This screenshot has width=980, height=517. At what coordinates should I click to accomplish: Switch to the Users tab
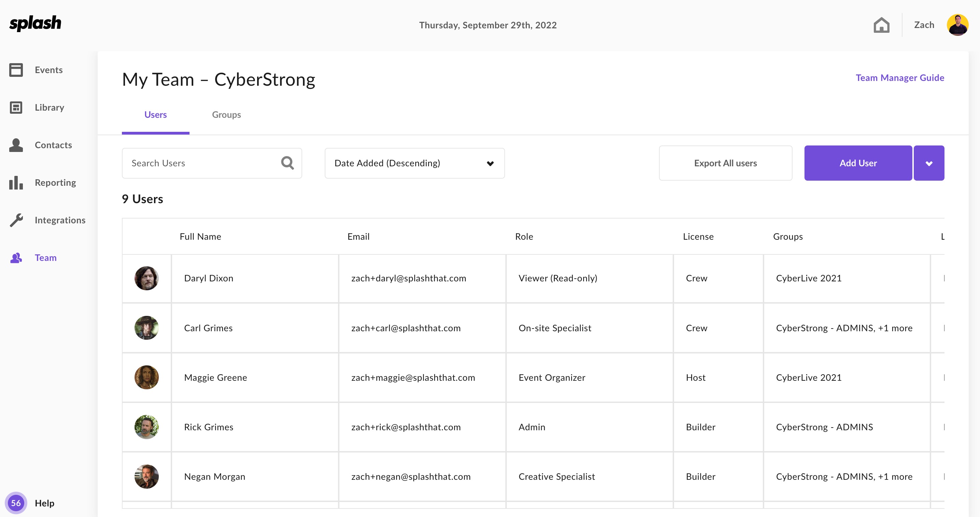pyautogui.click(x=156, y=115)
